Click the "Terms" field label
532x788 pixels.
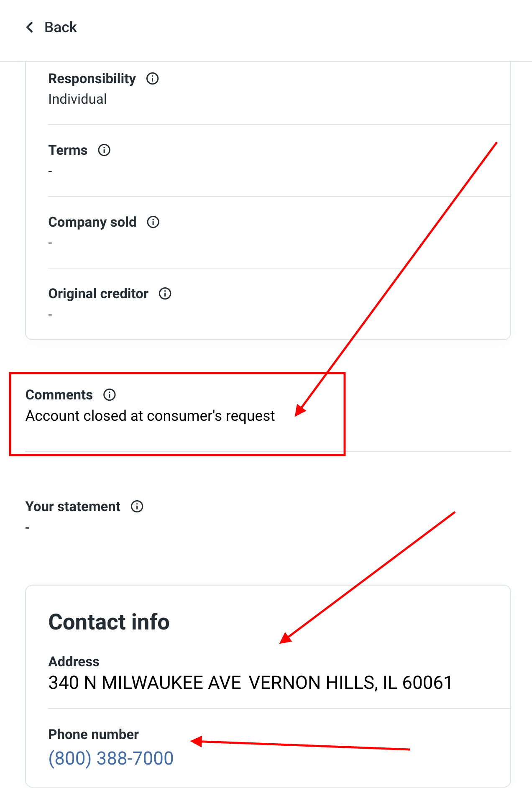68,150
